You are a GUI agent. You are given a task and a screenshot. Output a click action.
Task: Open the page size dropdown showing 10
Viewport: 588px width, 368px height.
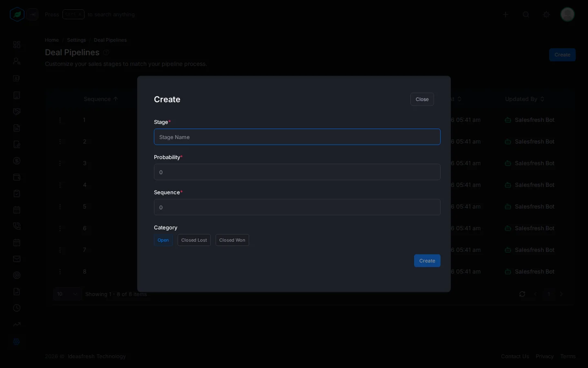[x=67, y=294]
